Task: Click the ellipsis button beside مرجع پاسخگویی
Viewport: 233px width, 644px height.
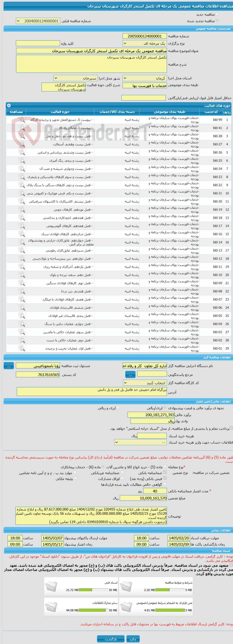Action: (130, 375)
